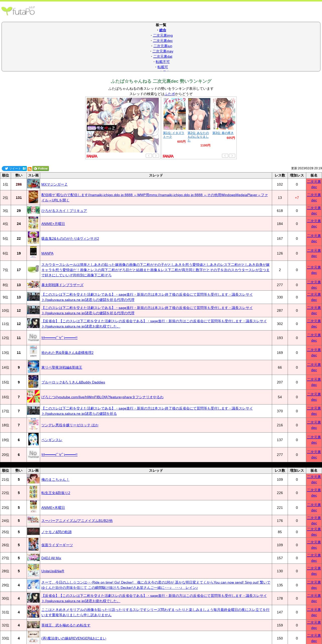Open thumbnail for 暴太郎戦隊ドンブラザーズ thread
This screenshot has width=322, height=644.
pyautogui.click(x=33, y=285)
